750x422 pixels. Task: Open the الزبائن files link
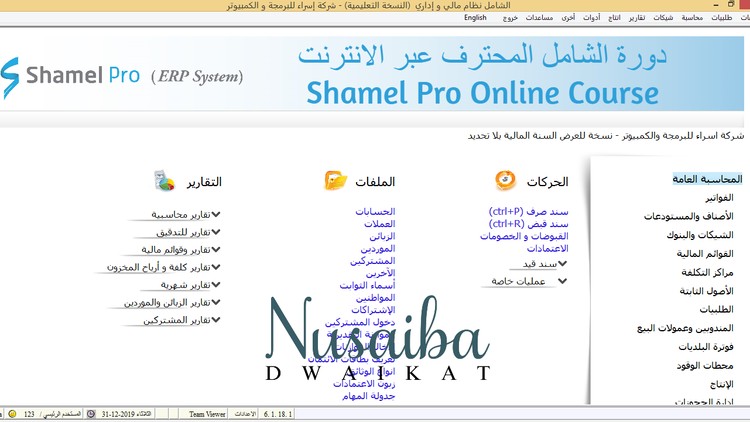pos(382,236)
